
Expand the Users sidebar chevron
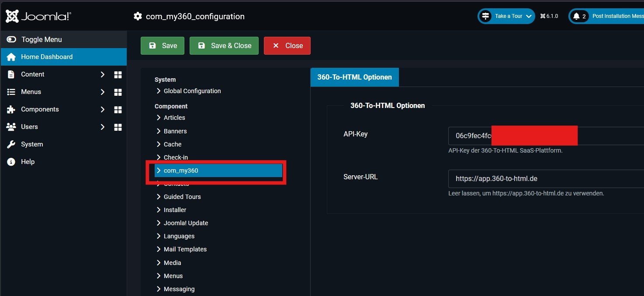point(103,127)
